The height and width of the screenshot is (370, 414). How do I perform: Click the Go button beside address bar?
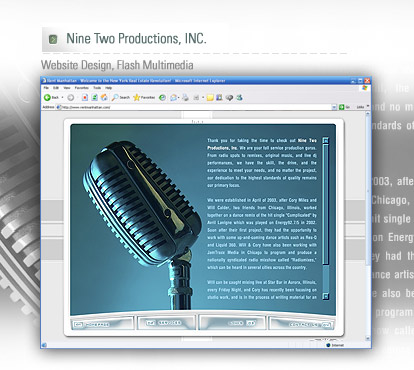pyautogui.click(x=344, y=107)
